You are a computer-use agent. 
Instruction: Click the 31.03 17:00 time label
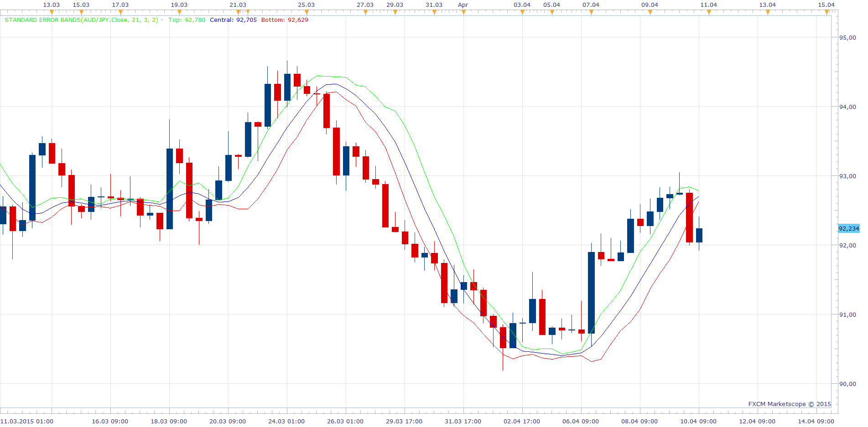463,422
